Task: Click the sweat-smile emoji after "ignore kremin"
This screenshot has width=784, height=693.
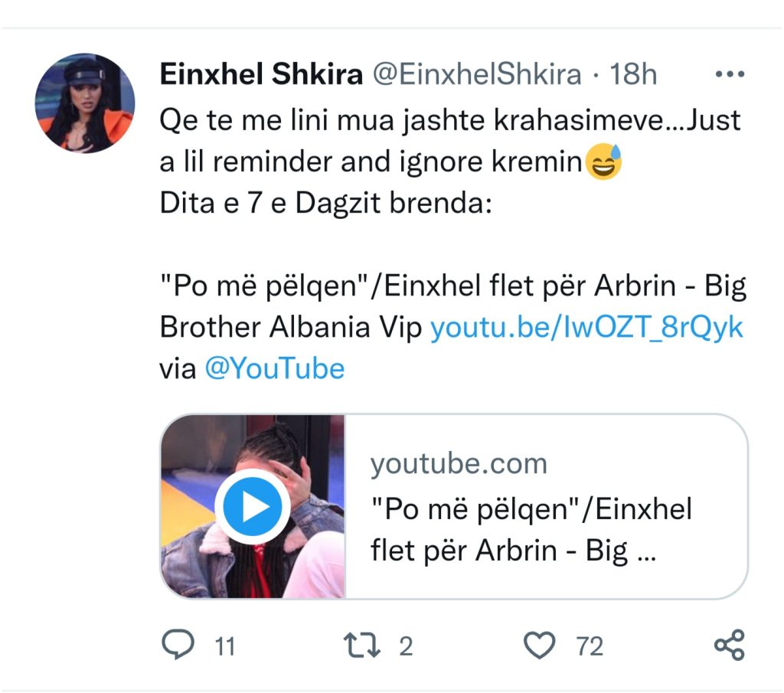Action: [x=604, y=163]
